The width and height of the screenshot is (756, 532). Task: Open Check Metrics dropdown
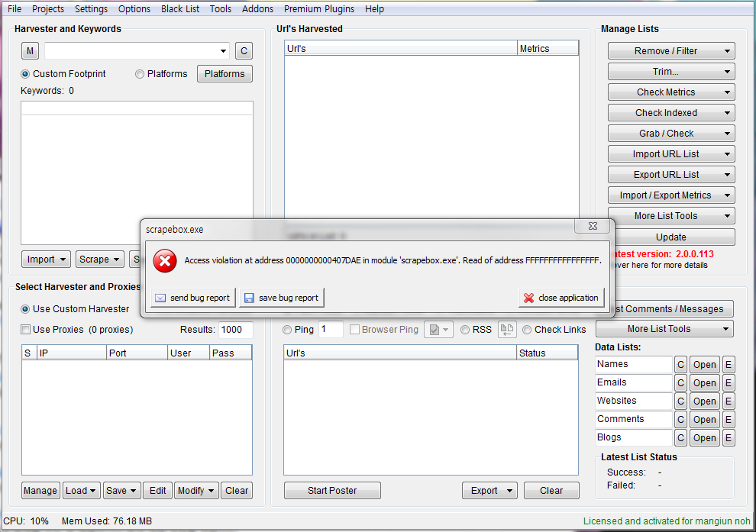671,92
